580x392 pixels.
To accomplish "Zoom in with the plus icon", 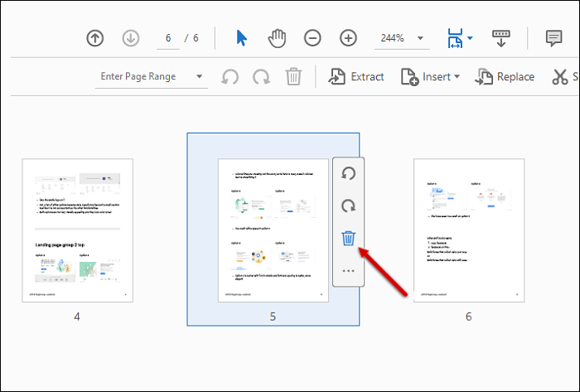I will [348, 38].
